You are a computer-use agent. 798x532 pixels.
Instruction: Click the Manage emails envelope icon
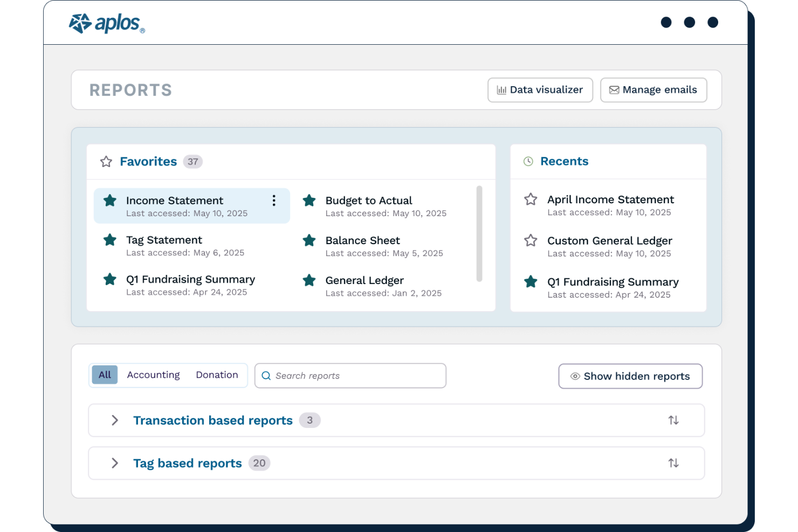(614, 89)
